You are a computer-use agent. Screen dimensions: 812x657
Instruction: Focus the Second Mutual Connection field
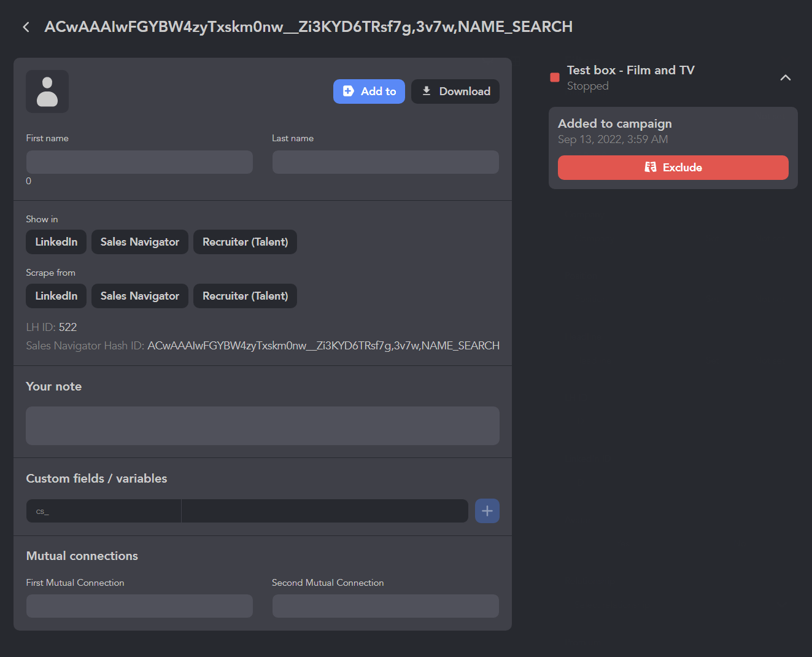point(385,606)
